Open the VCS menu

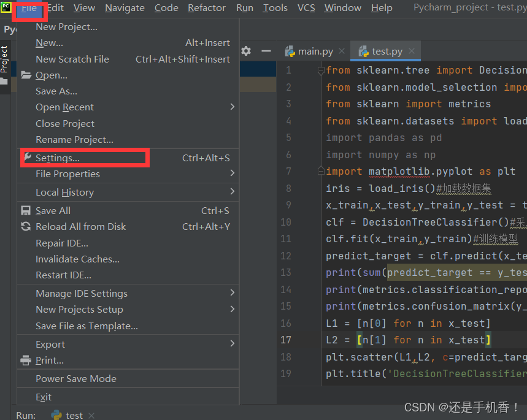point(306,8)
